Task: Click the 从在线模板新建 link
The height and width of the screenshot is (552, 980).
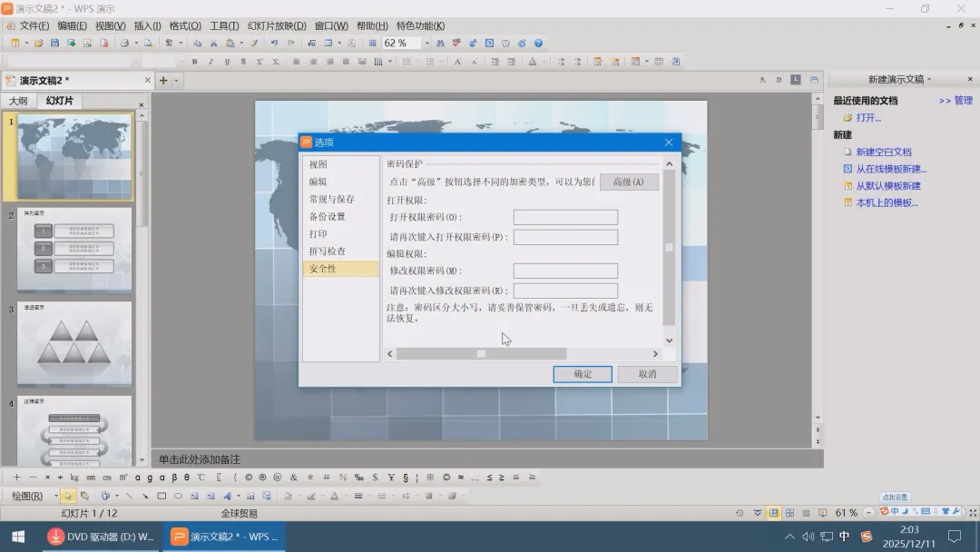Action: coord(891,169)
